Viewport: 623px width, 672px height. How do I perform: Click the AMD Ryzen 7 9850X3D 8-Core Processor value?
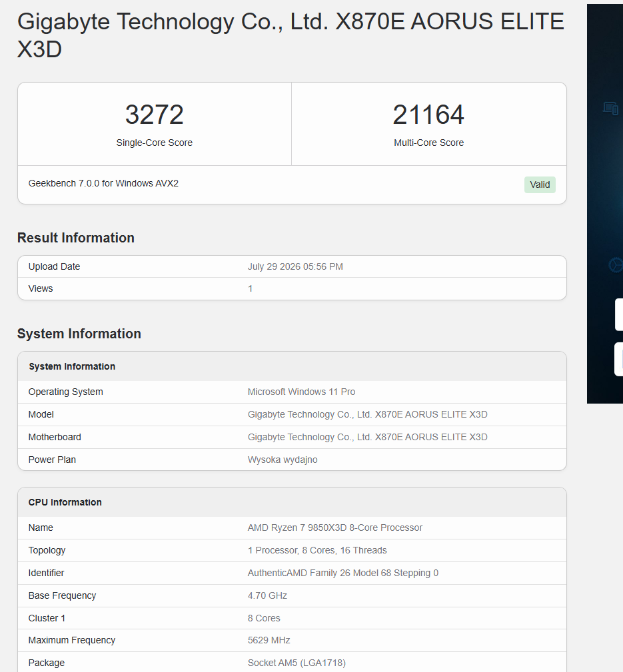(335, 527)
